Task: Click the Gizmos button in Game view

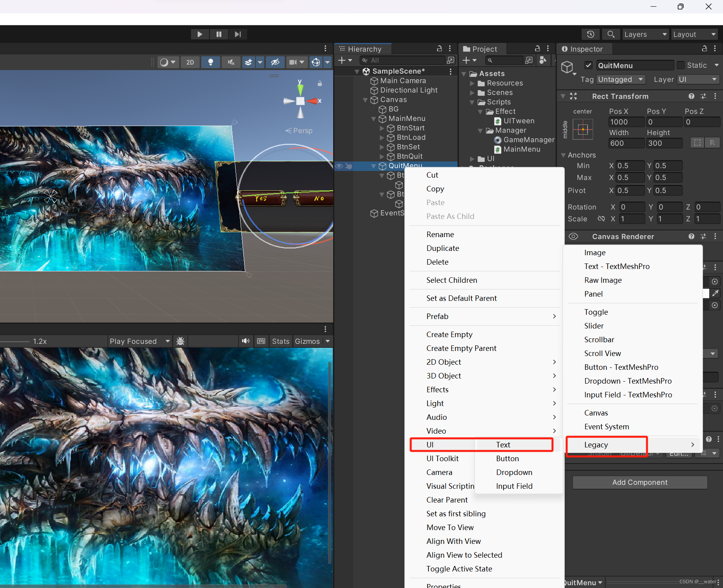Action: coord(307,341)
